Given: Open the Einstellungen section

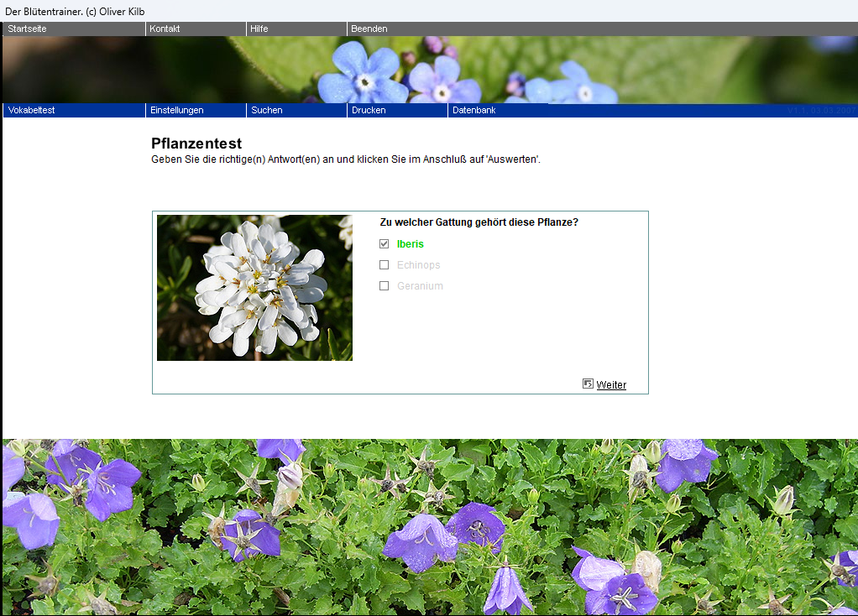Looking at the screenshot, I should 176,110.
